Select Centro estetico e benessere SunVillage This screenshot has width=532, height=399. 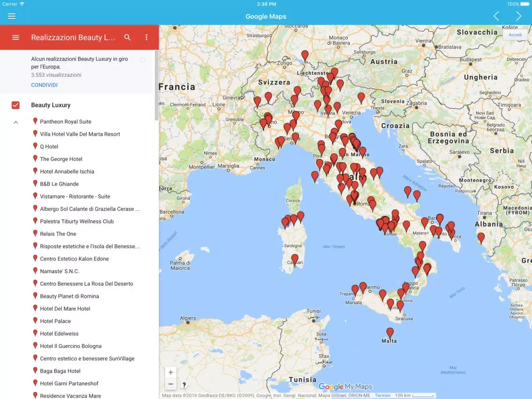click(x=87, y=358)
